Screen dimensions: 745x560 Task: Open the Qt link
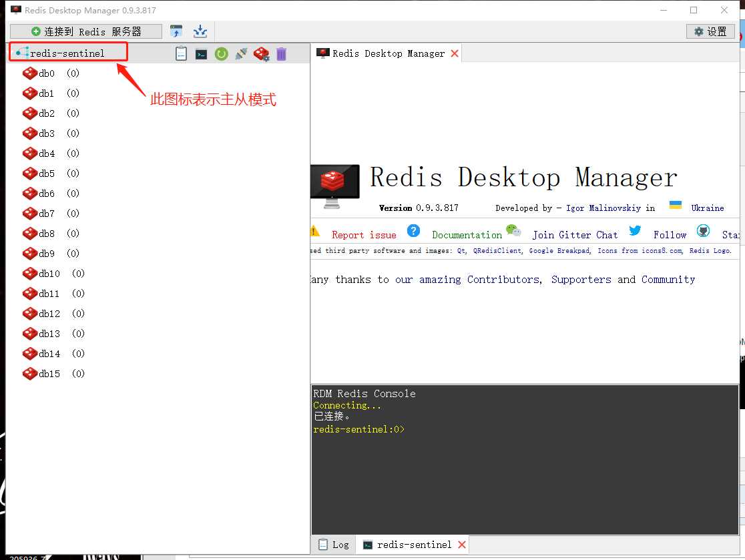click(462, 251)
